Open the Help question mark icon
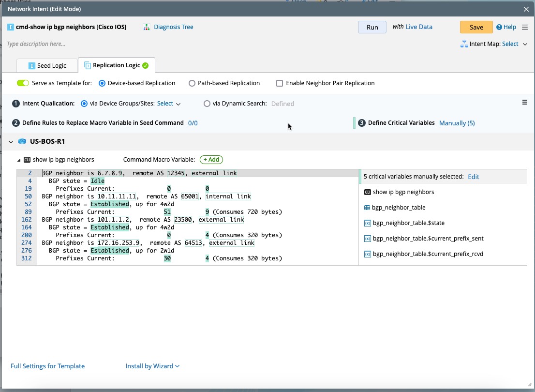This screenshot has width=535, height=392. (x=499, y=27)
